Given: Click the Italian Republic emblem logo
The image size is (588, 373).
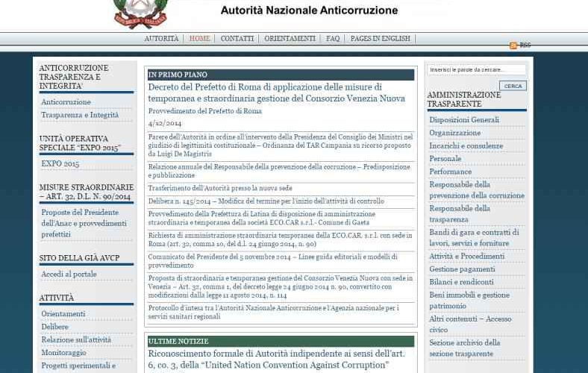Looking at the screenshot, I should click(x=140, y=13).
